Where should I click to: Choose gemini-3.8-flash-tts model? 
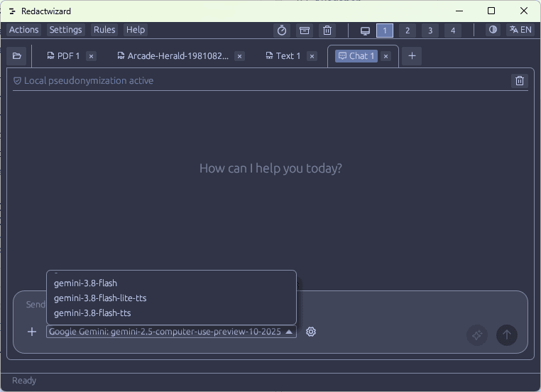pyautogui.click(x=172, y=313)
